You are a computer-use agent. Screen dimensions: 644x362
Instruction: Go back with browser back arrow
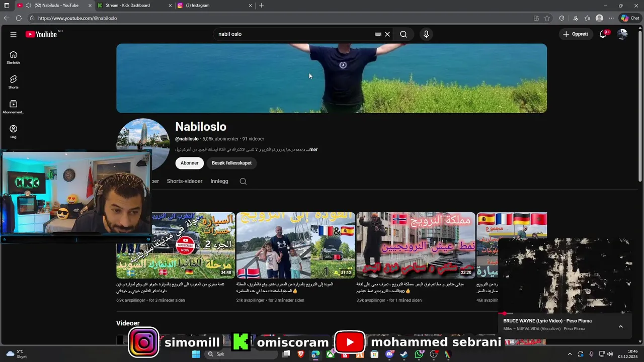[7, 18]
